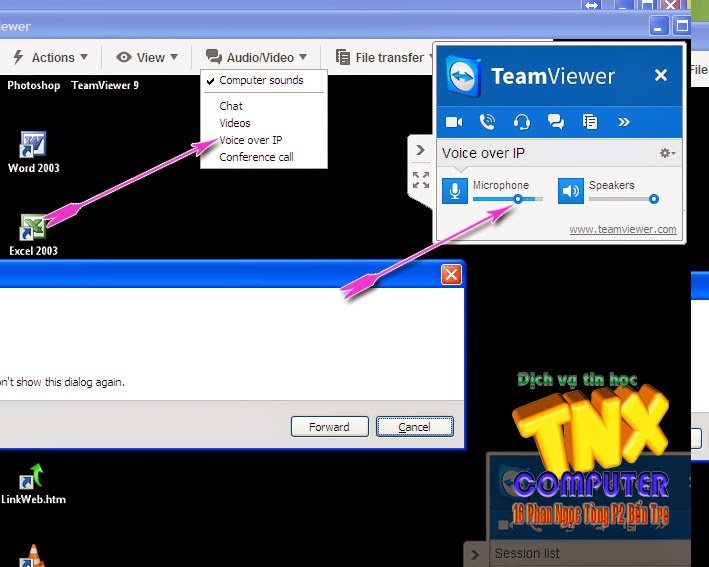Open the Audio/Video toolbar menu
The width and height of the screenshot is (709, 567).
(x=256, y=57)
